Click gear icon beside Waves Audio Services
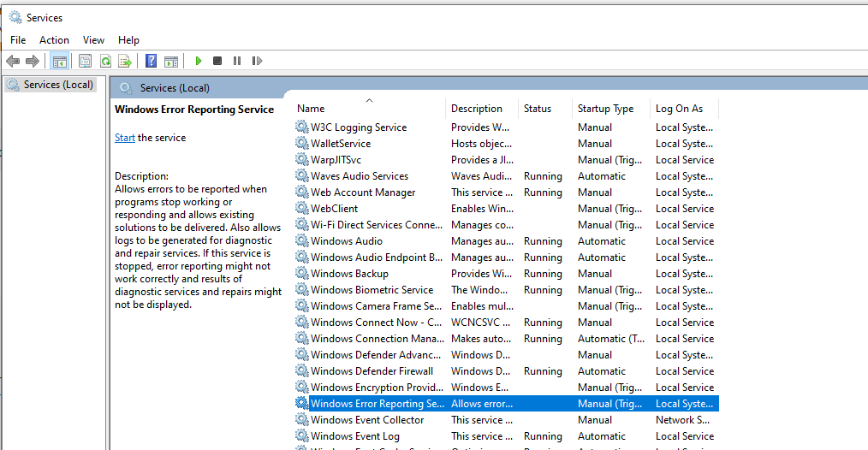 pos(301,175)
